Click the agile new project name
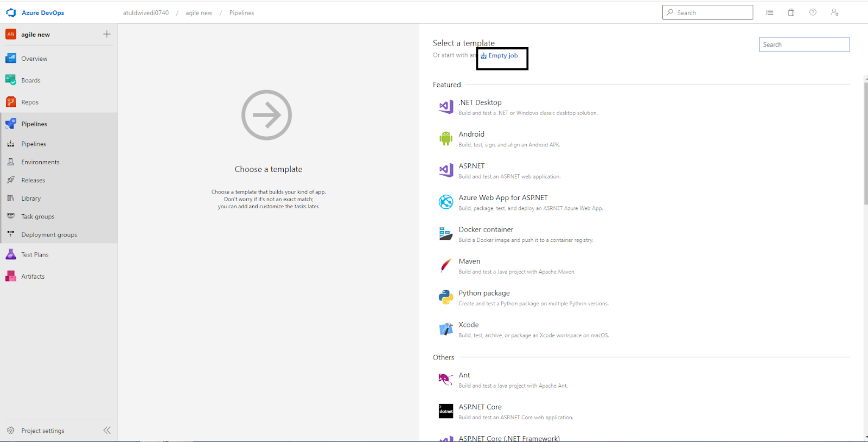The image size is (868, 442). pyautogui.click(x=35, y=34)
